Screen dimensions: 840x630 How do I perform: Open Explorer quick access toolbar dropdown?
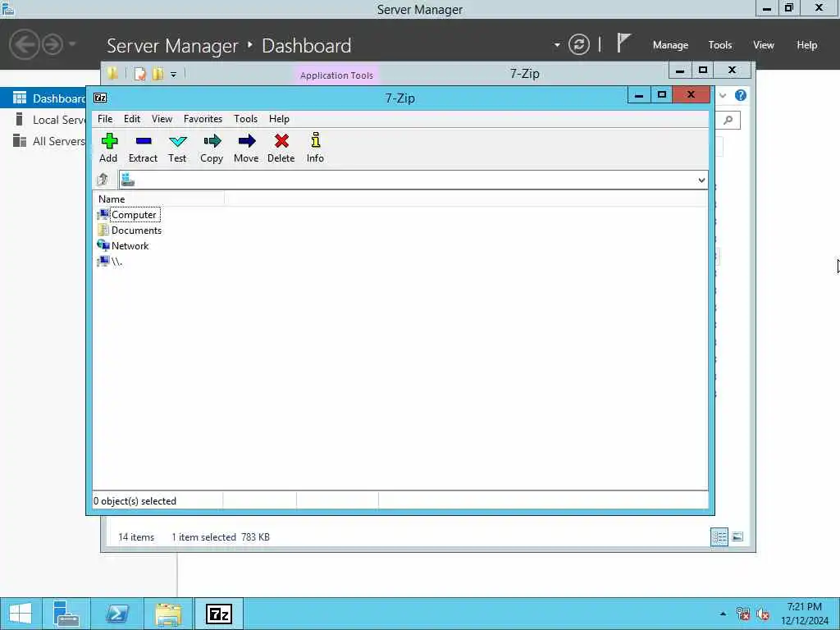click(174, 75)
